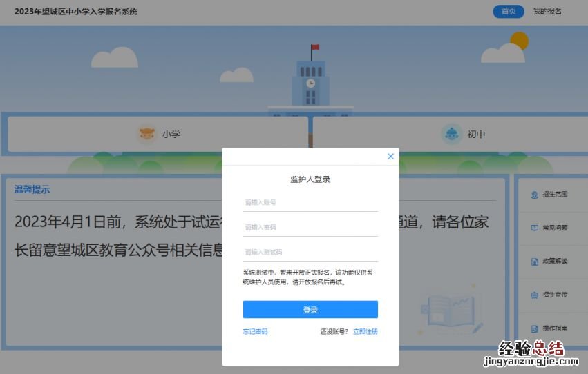Open 常见问题 in sidebar
The height and width of the screenshot is (374, 588).
555,228
